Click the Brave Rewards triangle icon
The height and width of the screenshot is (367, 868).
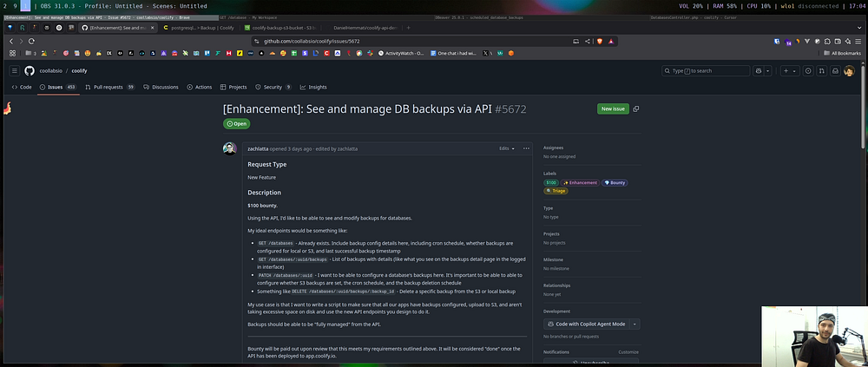611,41
